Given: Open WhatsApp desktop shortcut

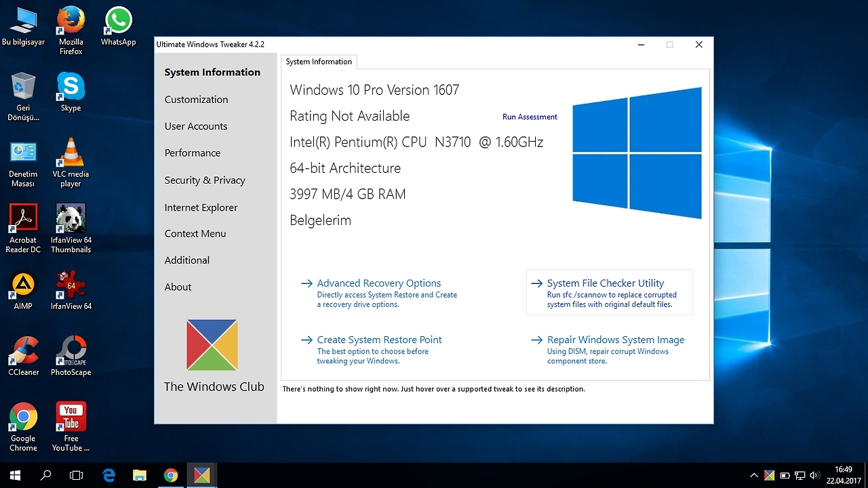Looking at the screenshot, I should point(118,27).
